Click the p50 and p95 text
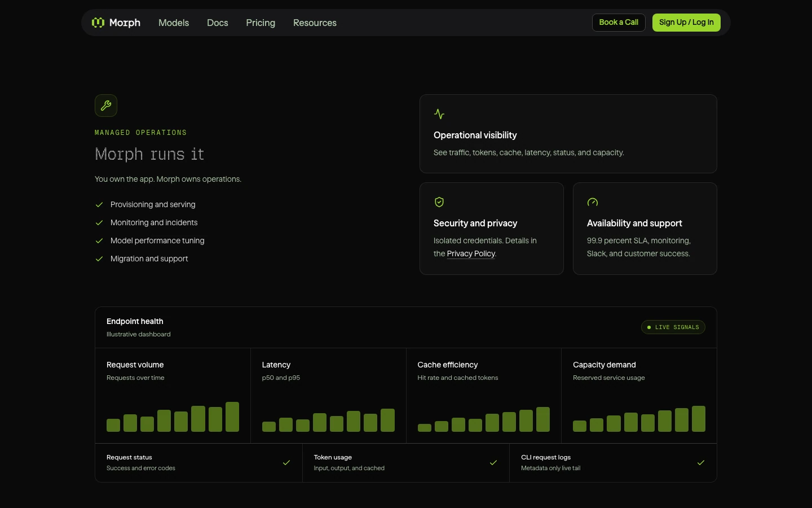 point(281,378)
